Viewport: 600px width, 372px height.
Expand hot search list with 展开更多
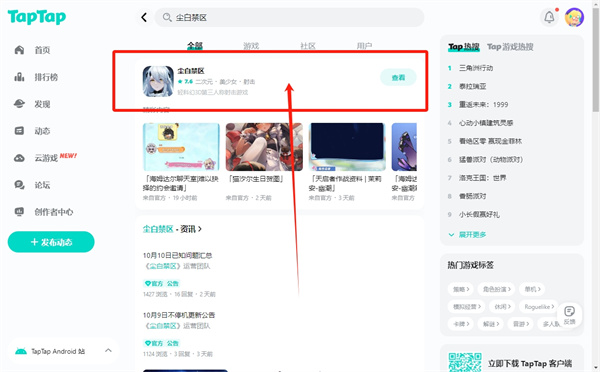click(467, 235)
